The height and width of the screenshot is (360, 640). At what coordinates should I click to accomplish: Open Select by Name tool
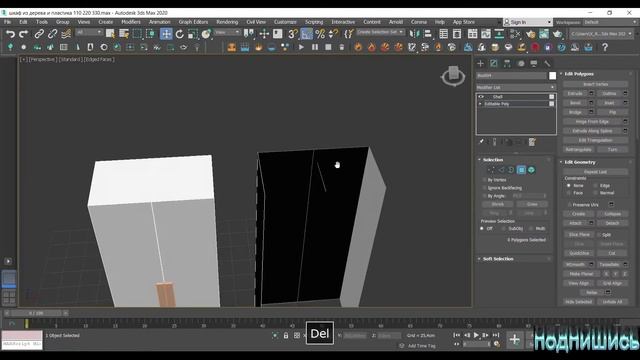[124, 34]
